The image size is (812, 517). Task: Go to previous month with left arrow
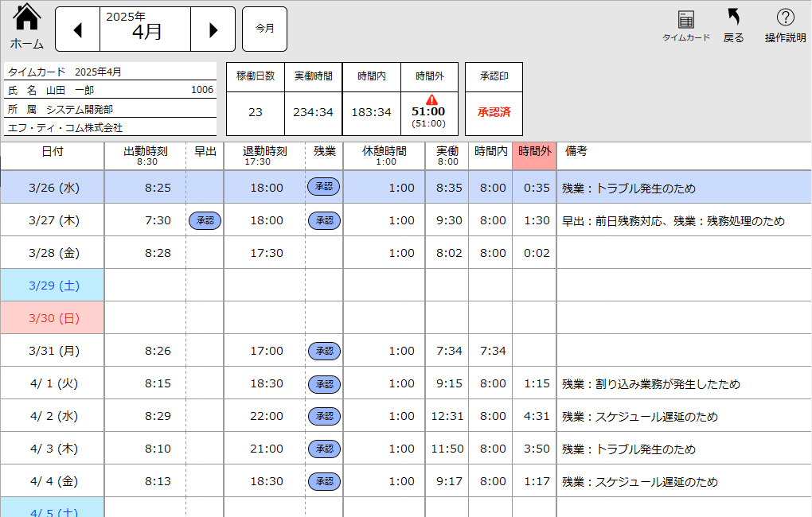pos(77,29)
